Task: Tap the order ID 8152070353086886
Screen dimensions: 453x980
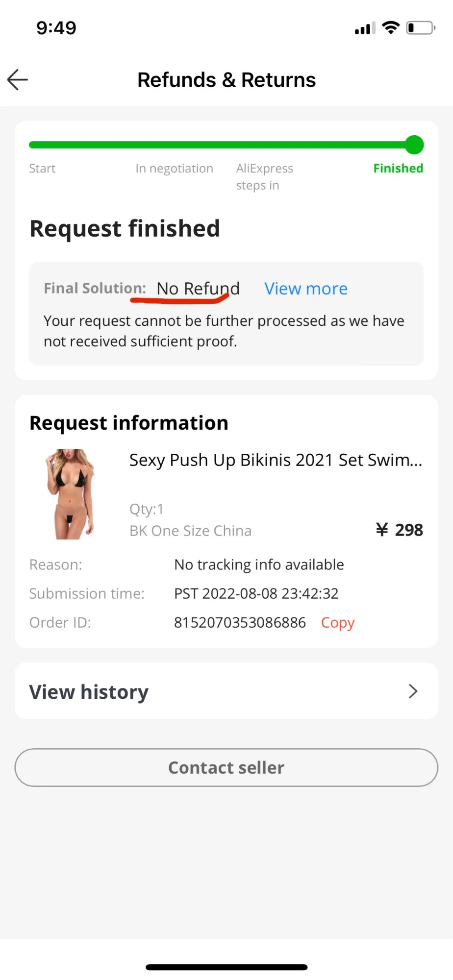Action: coord(240,622)
